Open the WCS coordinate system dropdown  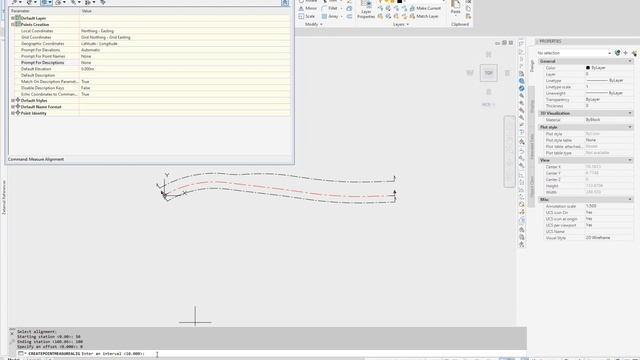pyautogui.click(x=488, y=104)
